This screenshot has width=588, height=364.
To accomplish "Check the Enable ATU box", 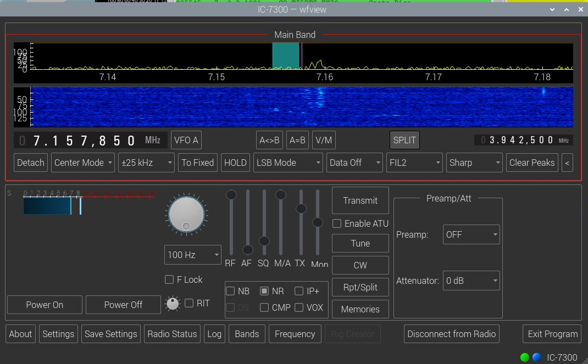I will point(336,223).
